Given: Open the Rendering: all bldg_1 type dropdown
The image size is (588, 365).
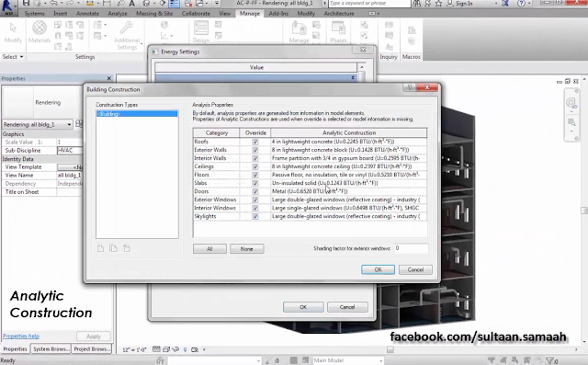Looking at the screenshot, I should 37,124.
